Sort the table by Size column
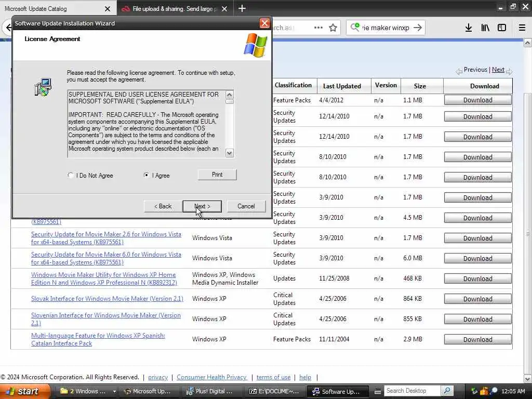This screenshot has height=399, width=532. click(x=420, y=86)
